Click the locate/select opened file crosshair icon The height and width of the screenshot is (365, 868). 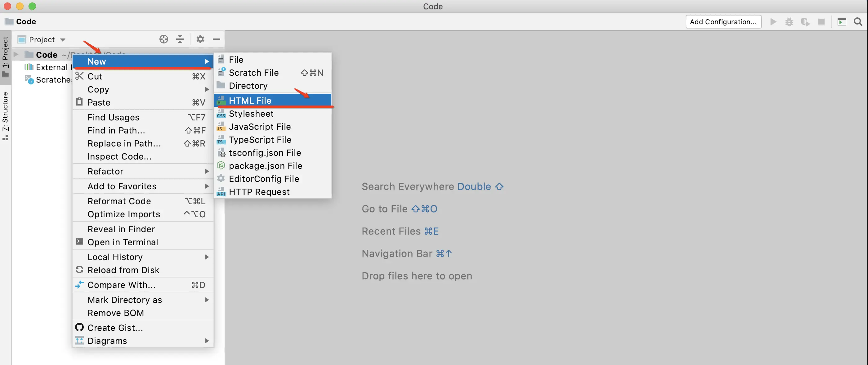[164, 39]
